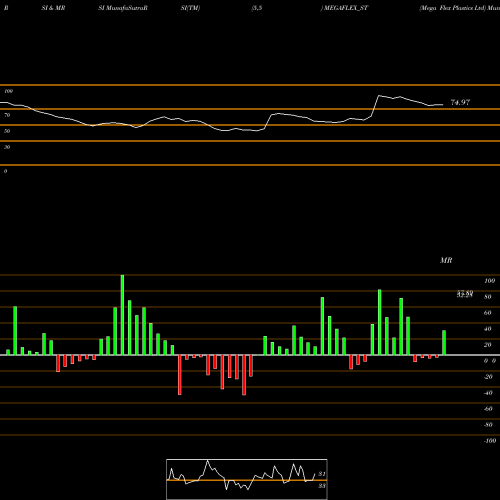The image size is (500, 500).
Task: Click the tallest green MR histogram bar
Action: coord(122,315)
